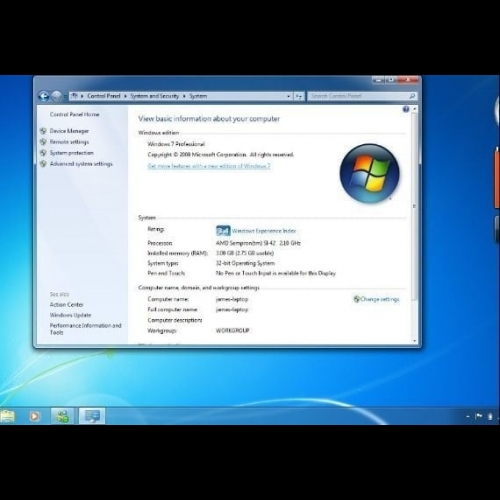Click the shield icon beside Device Manager
This screenshot has height=500, width=500.
point(43,131)
